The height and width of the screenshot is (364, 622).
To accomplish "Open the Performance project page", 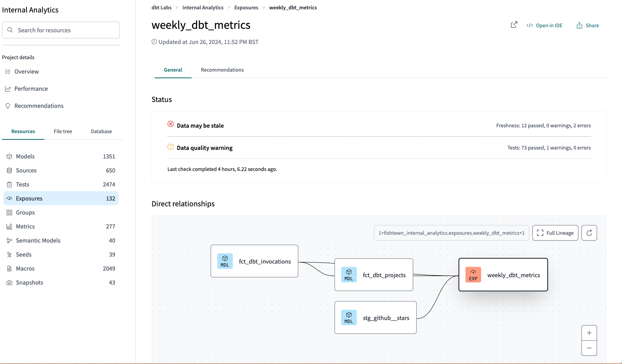I will (x=31, y=89).
